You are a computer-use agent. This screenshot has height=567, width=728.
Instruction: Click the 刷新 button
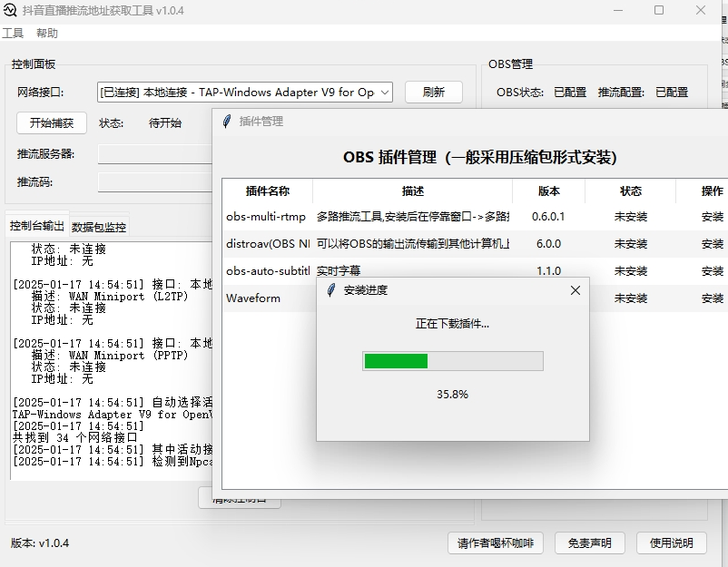pyautogui.click(x=434, y=93)
